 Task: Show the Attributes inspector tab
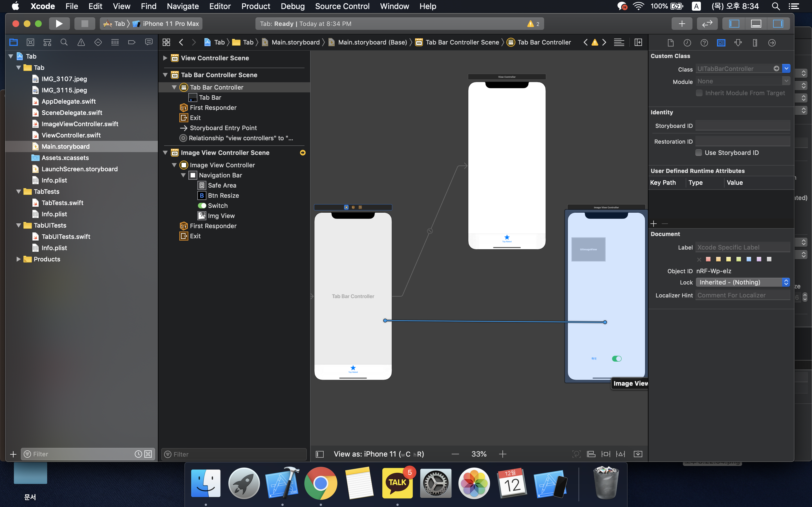pos(738,43)
